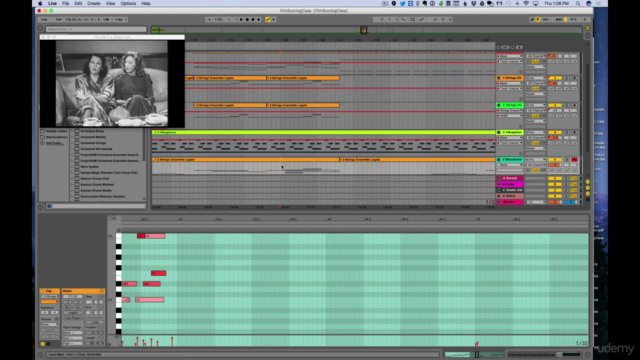The image size is (640, 360).
Task: Click the arrangement overview playhead marker
Action: [x=363, y=29]
